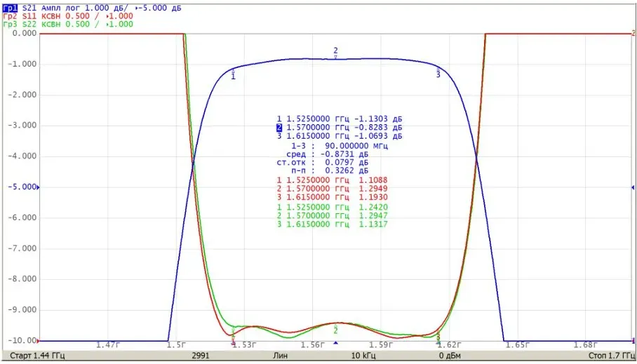This screenshot has height=364, width=637.
Task: Click the 0 дБм power level field
Action: (450, 356)
